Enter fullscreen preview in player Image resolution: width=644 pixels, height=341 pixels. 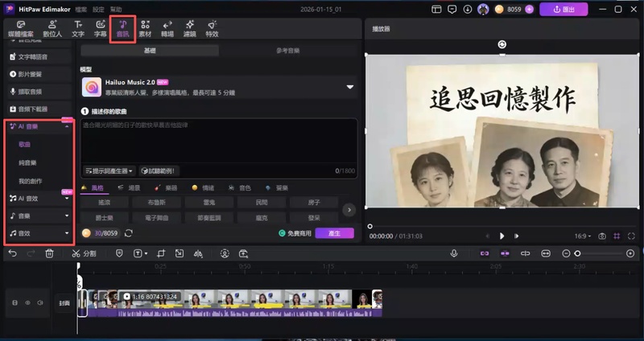tap(631, 236)
